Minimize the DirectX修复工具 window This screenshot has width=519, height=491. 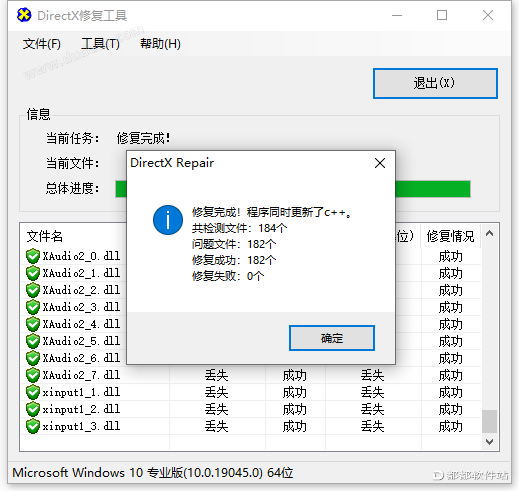397,15
